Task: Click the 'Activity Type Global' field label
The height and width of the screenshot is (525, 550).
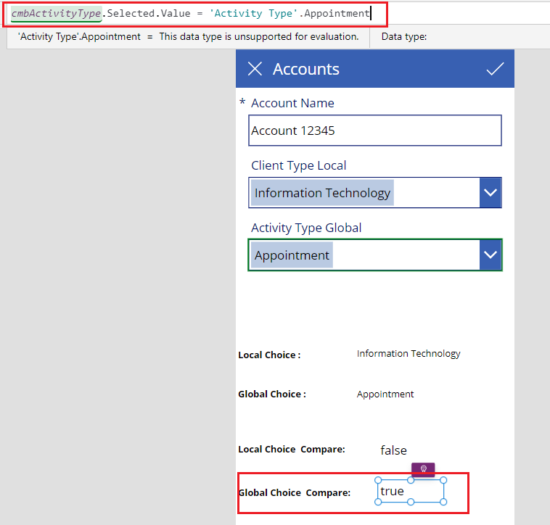Action: [306, 228]
